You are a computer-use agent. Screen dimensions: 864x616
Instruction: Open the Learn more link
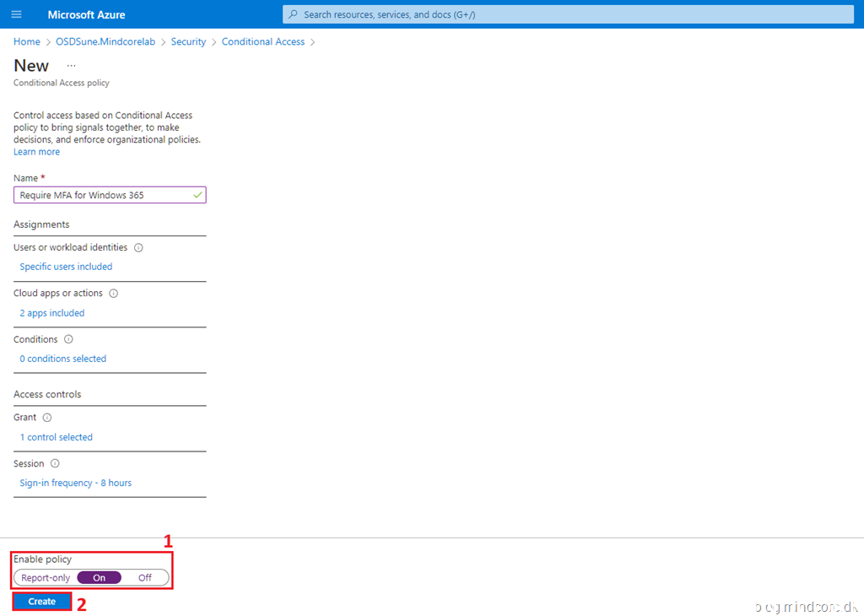pos(36,152)
